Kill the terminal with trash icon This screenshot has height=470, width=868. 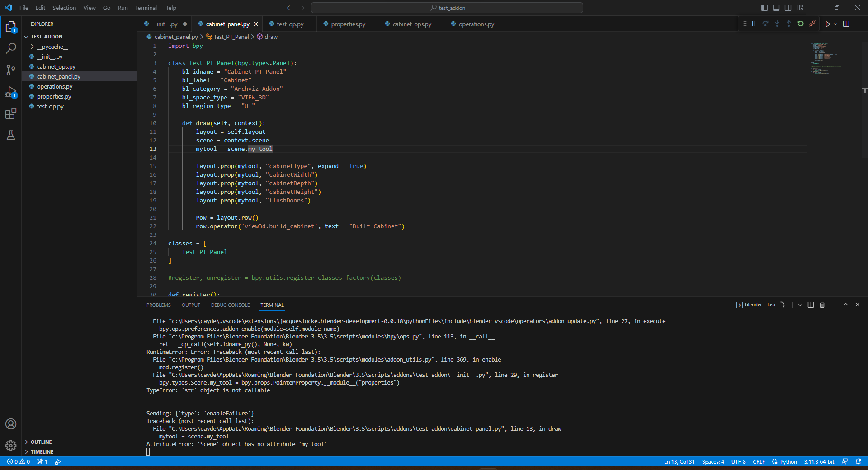[822, 305]
